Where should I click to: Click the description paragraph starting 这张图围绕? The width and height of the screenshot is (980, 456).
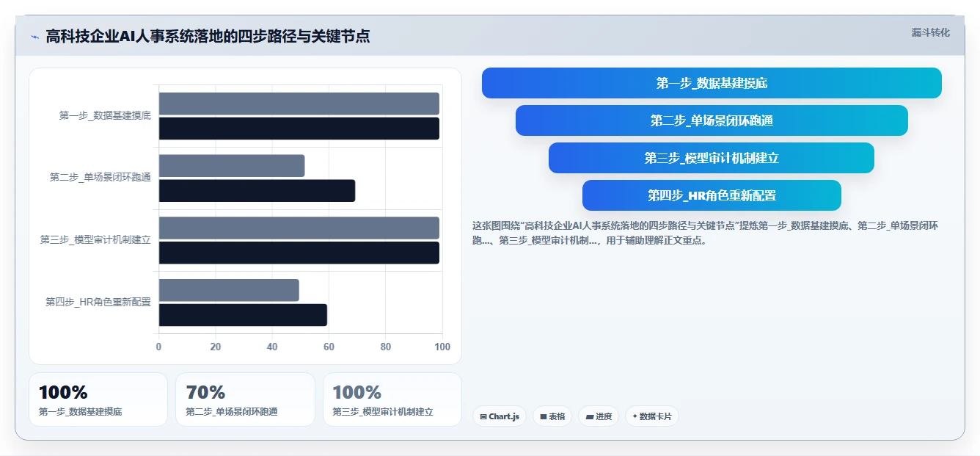tap(705, 233)
